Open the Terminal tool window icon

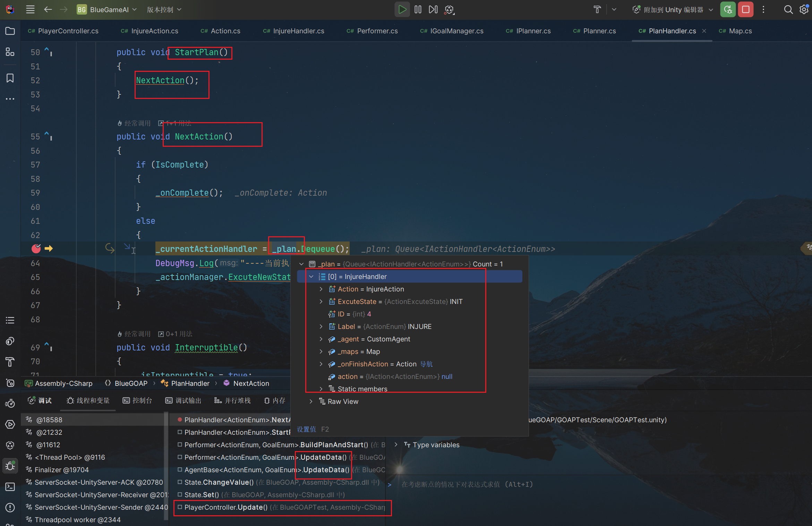pyautogui.click(x=10, y=486)
